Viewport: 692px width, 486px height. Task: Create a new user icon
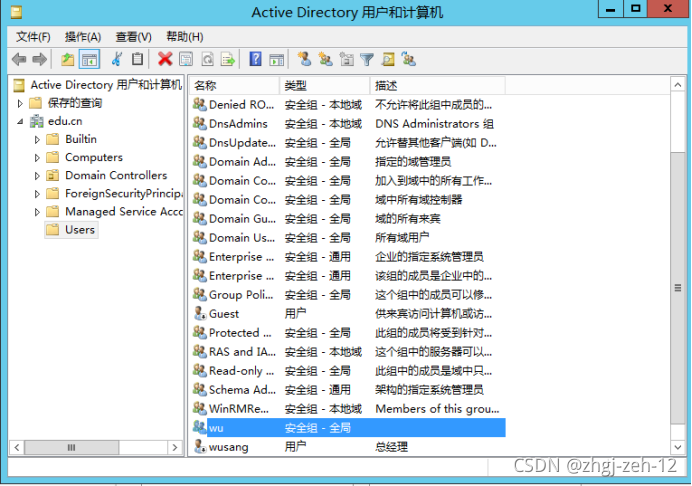[x=304, y=59]
